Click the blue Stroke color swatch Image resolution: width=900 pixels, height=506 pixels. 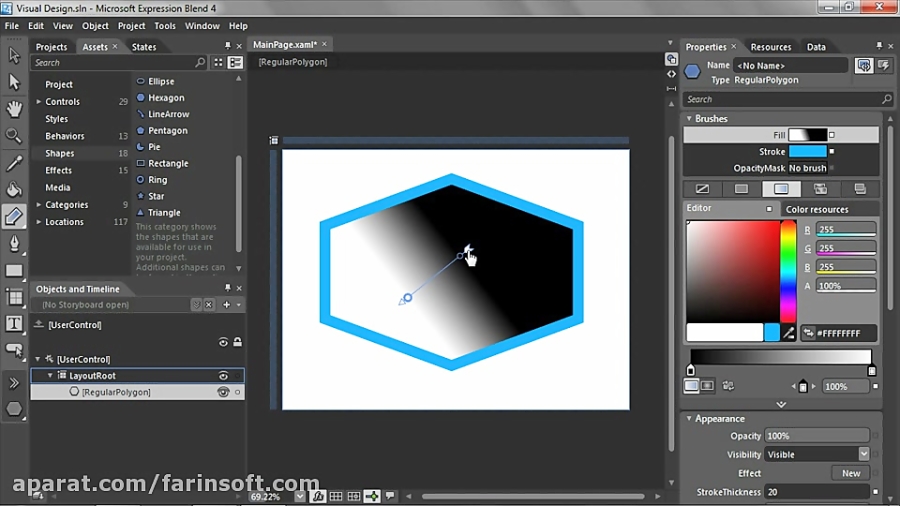click(x=807, y=152)
